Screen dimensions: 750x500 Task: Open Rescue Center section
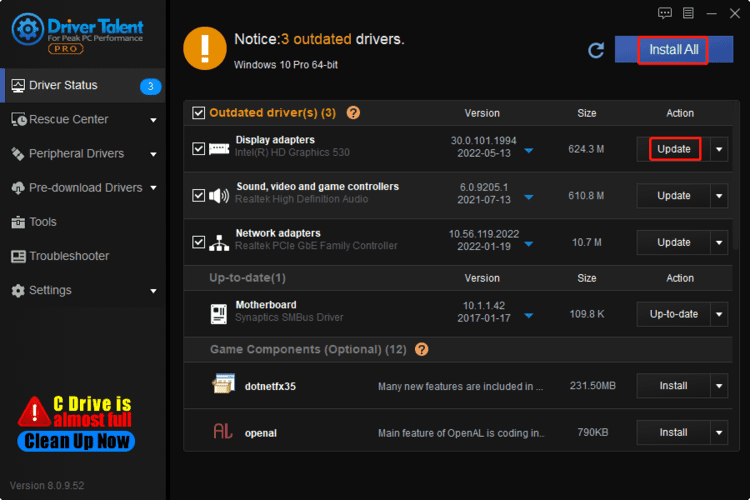(x=83, y=120)
